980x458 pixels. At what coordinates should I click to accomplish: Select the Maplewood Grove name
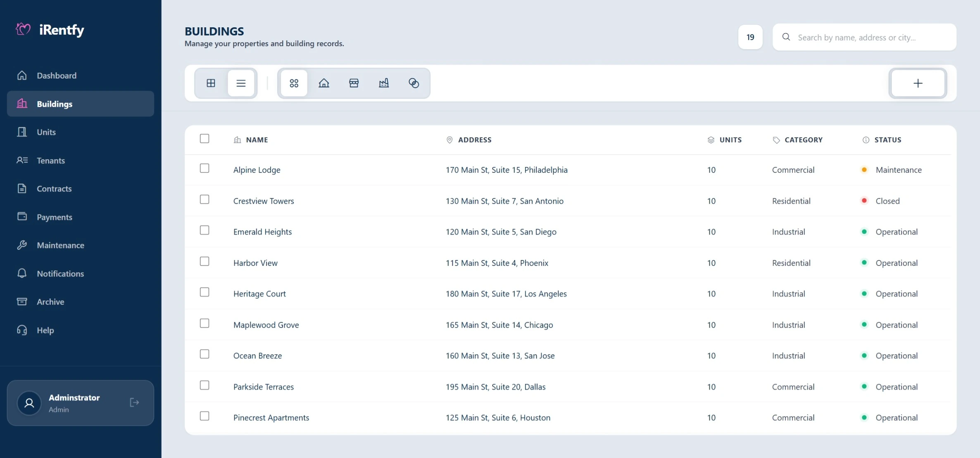tap(266, 325)
